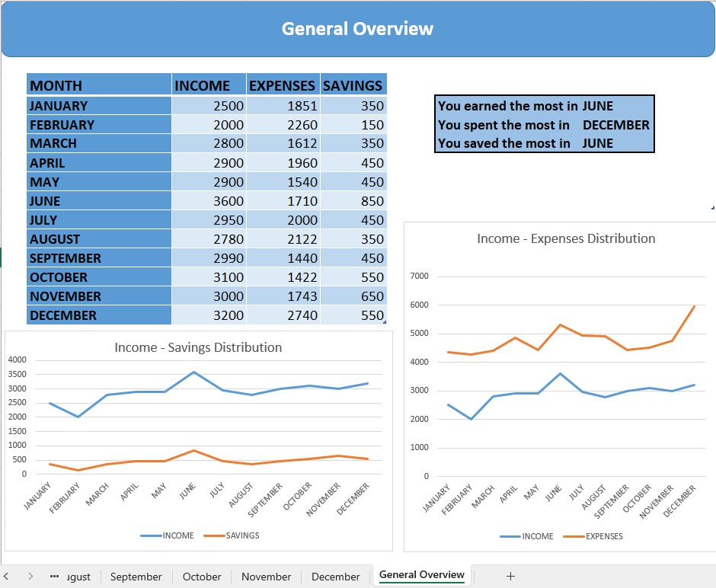
Task: Click EXPENSES legend entry in expenses chart
Action: 603,536
